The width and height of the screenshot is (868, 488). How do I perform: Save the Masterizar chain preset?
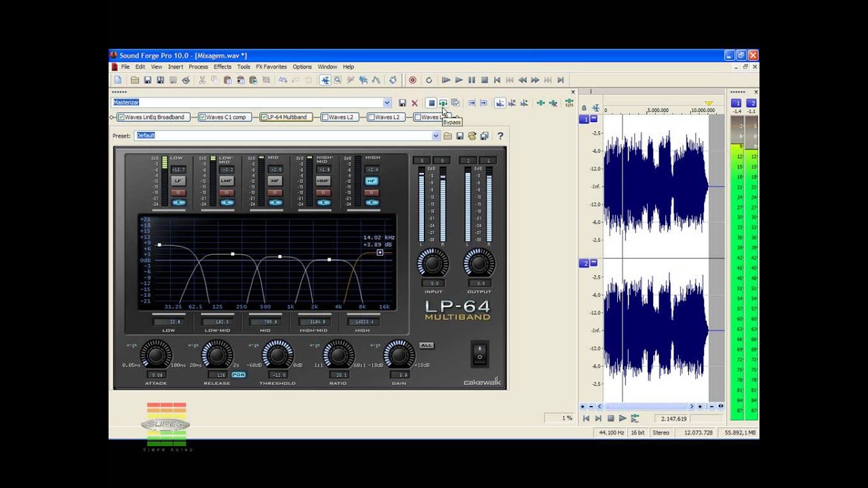click(402, 103)
